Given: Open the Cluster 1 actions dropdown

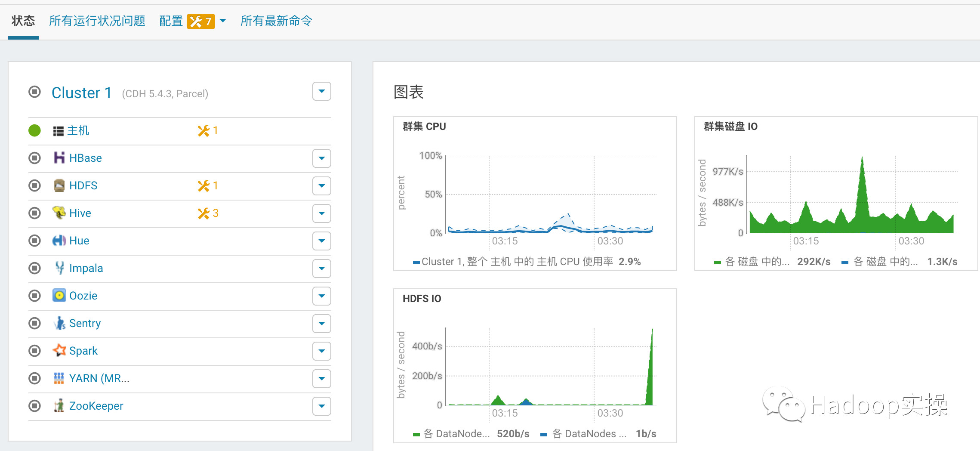Looking at the screenshot, I should pos(322,91).
